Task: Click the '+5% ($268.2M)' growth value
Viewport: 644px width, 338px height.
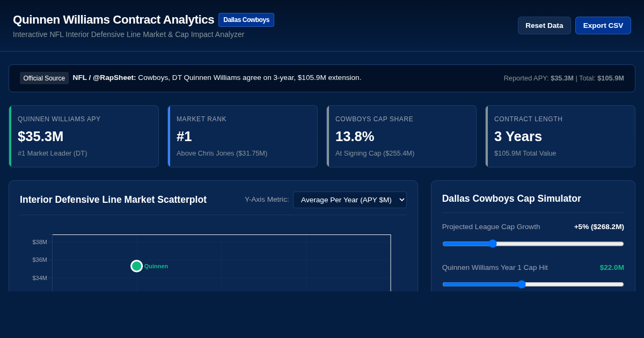Action: [x=599, y=227]
